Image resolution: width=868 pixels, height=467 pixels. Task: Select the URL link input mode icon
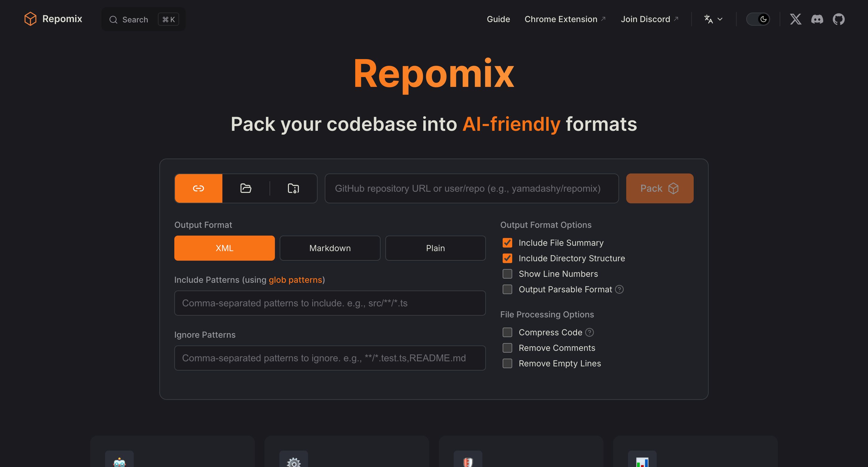tap(198, 188)
